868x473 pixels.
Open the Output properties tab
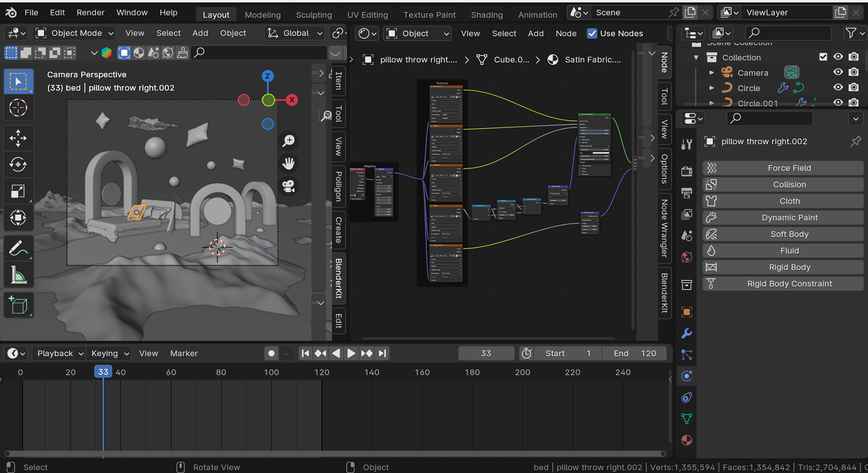687,193
